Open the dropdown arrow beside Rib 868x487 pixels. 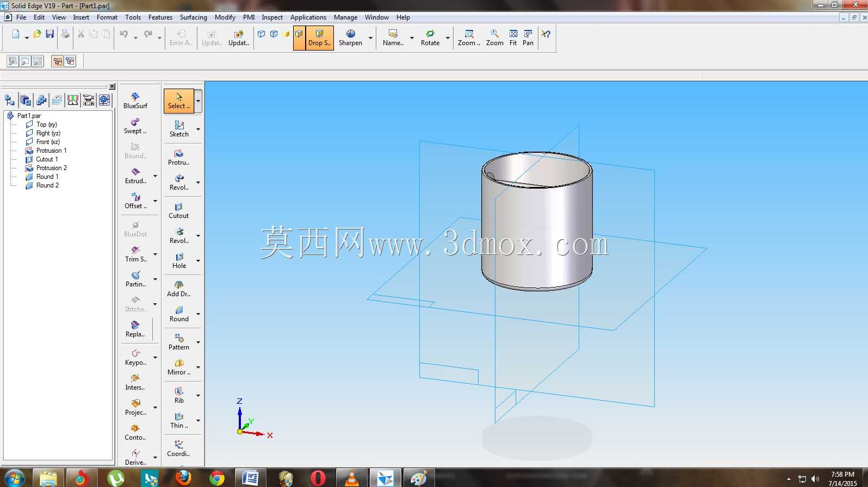point(198,396)
